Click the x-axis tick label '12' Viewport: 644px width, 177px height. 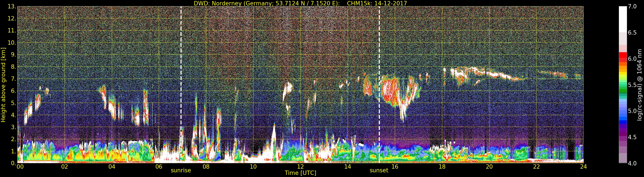click(300, 167)
